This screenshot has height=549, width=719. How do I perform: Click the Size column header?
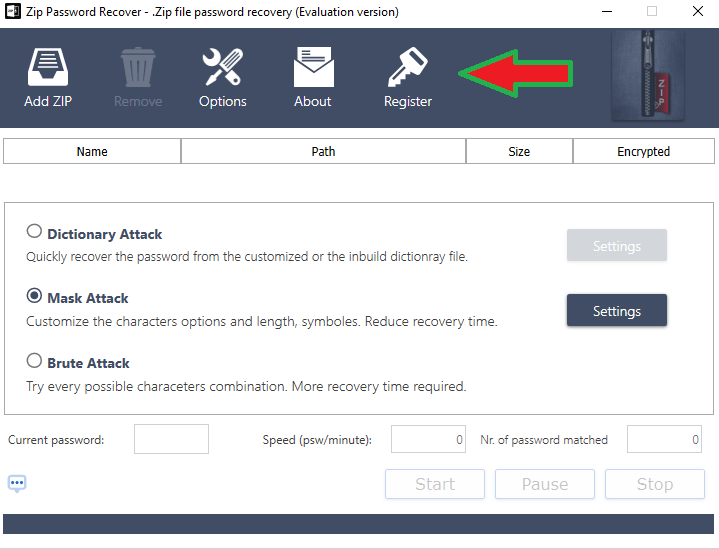pyautogui.click(x=519, y=151)
